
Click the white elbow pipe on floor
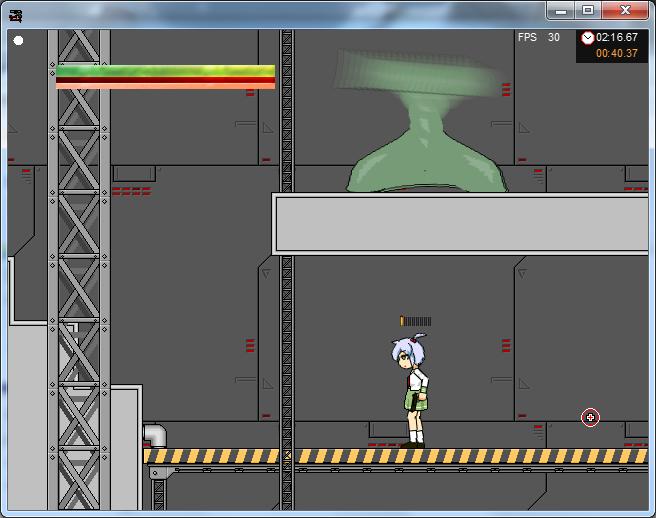pyautogui.click(x=155, y=436)
